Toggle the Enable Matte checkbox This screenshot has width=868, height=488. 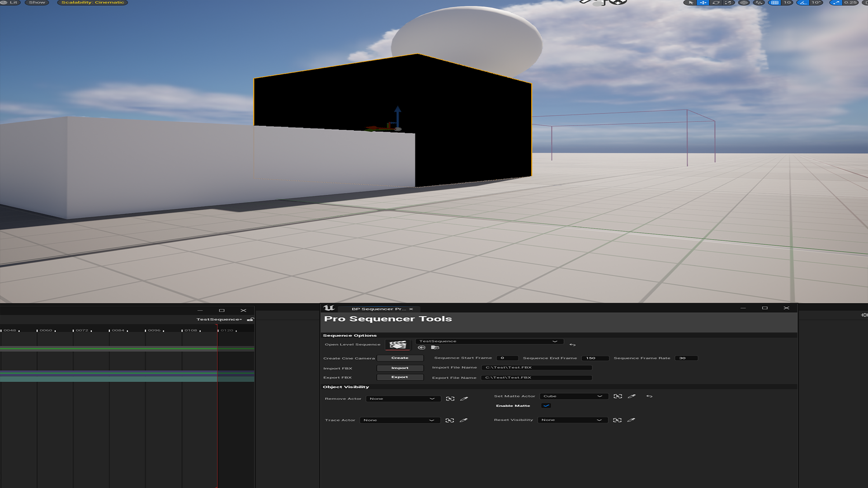[546, 406]
